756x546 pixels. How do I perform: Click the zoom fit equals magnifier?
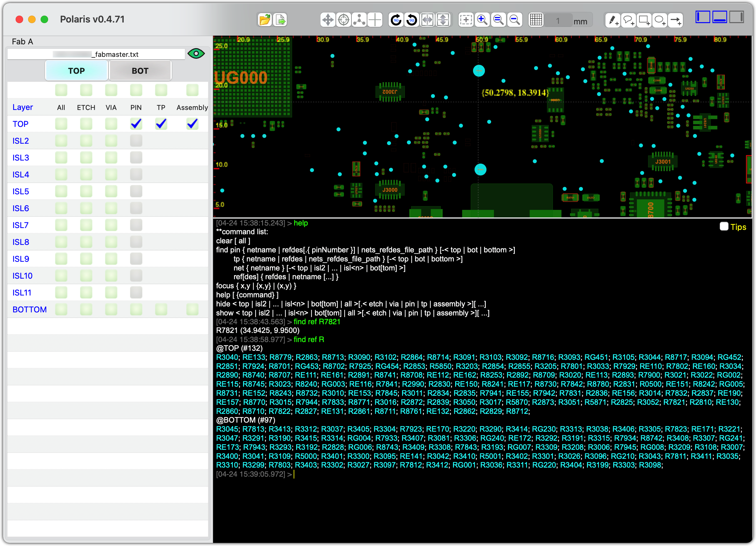click(498, 20)
